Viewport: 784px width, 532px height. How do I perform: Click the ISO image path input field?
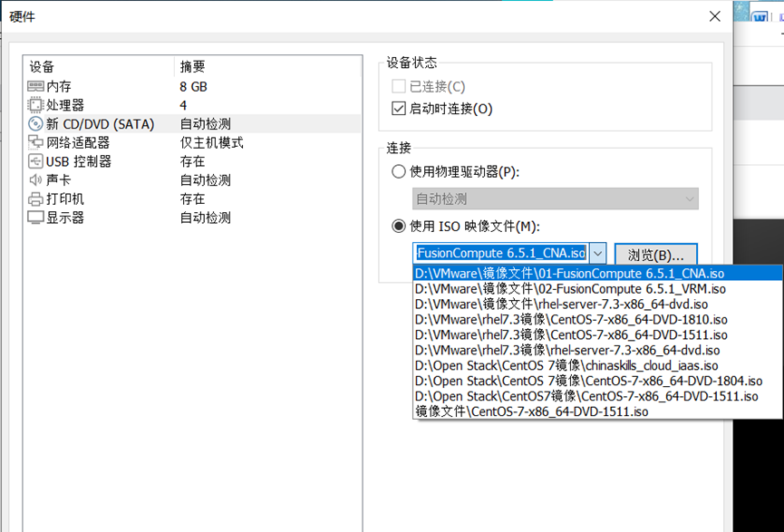[x=501, y=254]
